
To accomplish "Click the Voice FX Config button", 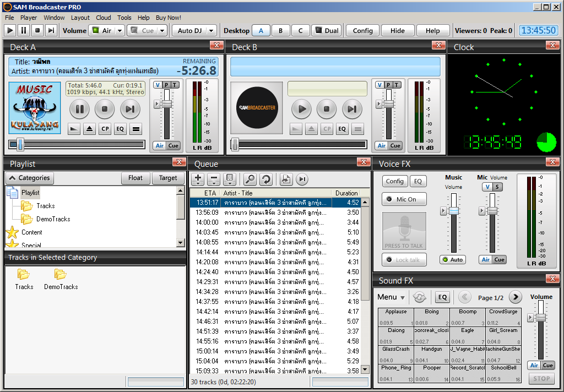I will [394, 181].
